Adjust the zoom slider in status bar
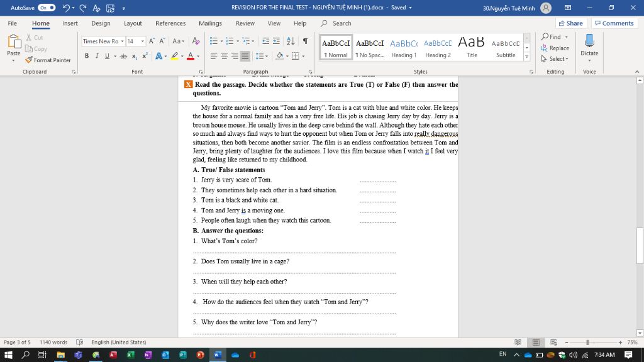 point(587,343)
